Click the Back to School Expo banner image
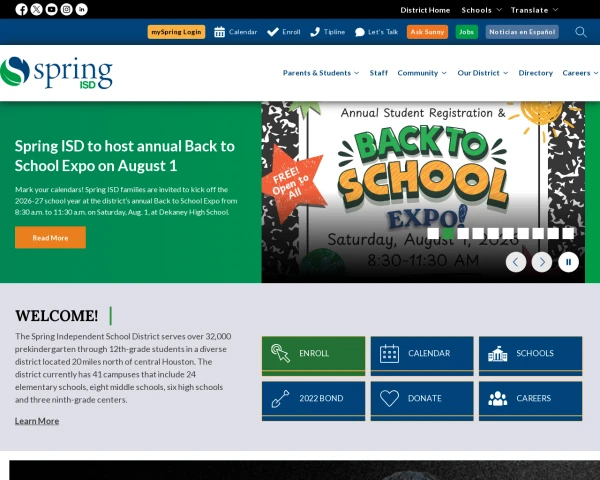 click(423, 192)
